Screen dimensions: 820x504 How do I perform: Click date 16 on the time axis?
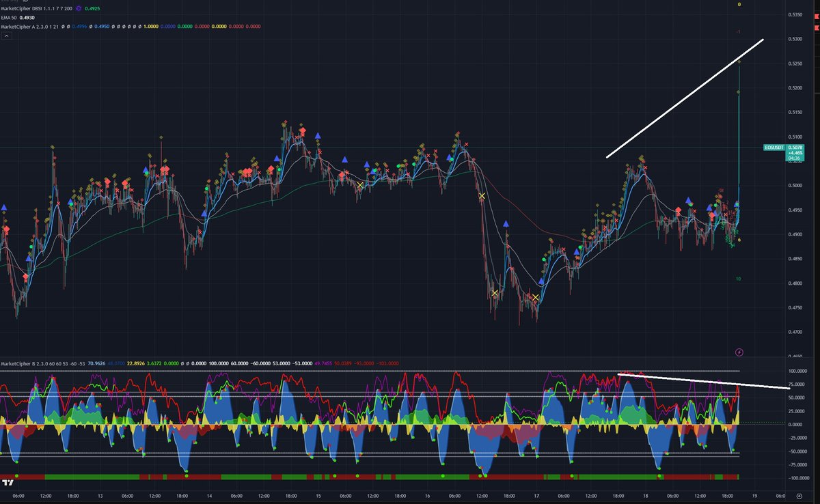coord(427,496)
